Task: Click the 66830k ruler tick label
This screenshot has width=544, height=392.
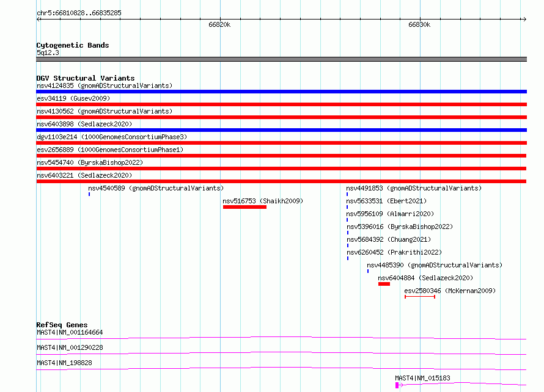Action: point(419,25)
